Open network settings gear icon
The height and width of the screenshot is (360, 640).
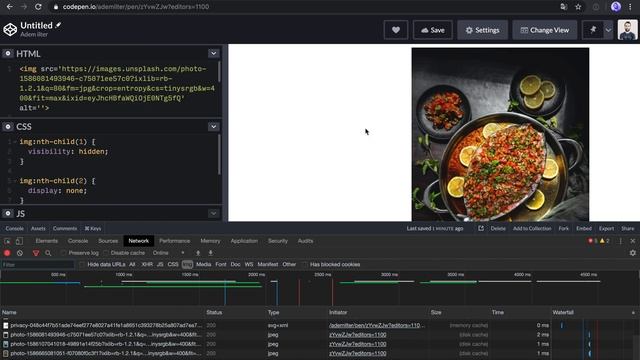point(633,253)
